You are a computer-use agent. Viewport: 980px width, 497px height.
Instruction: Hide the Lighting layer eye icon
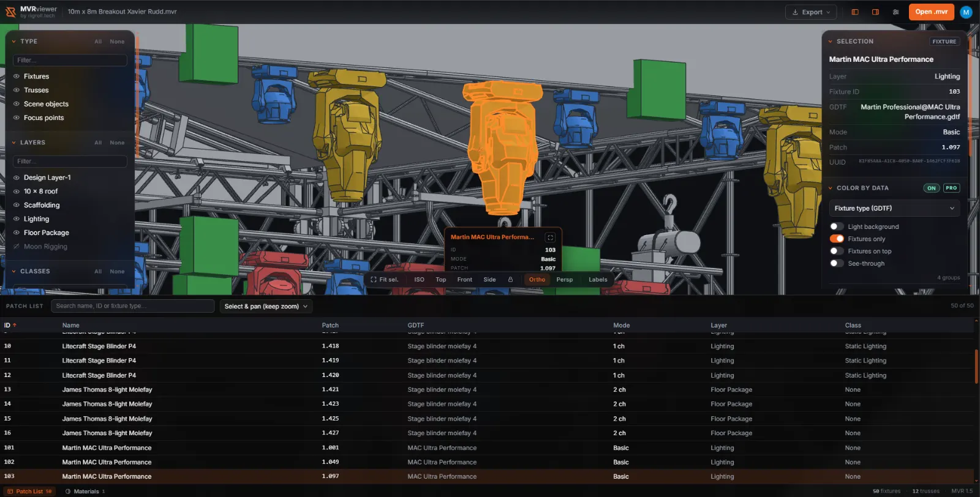[x=17, y=219]
